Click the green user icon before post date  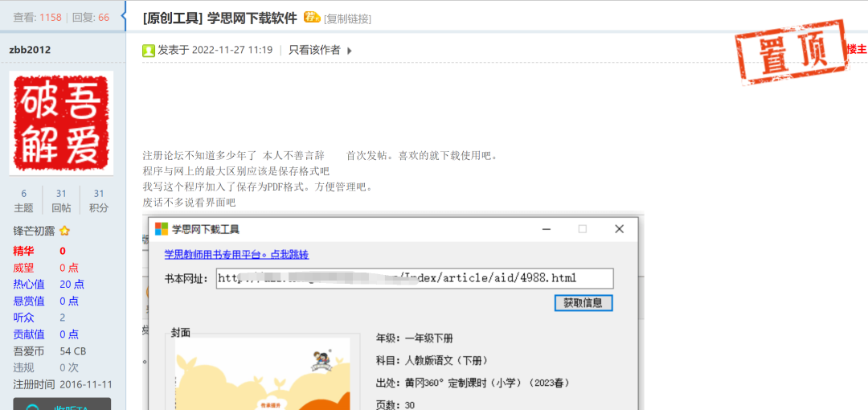click(x=149, y=51)
